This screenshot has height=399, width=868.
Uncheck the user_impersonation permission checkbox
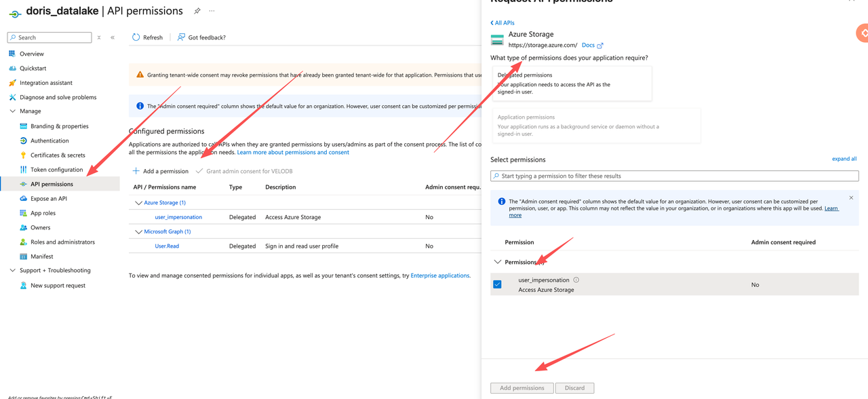(x=497, y=284)
